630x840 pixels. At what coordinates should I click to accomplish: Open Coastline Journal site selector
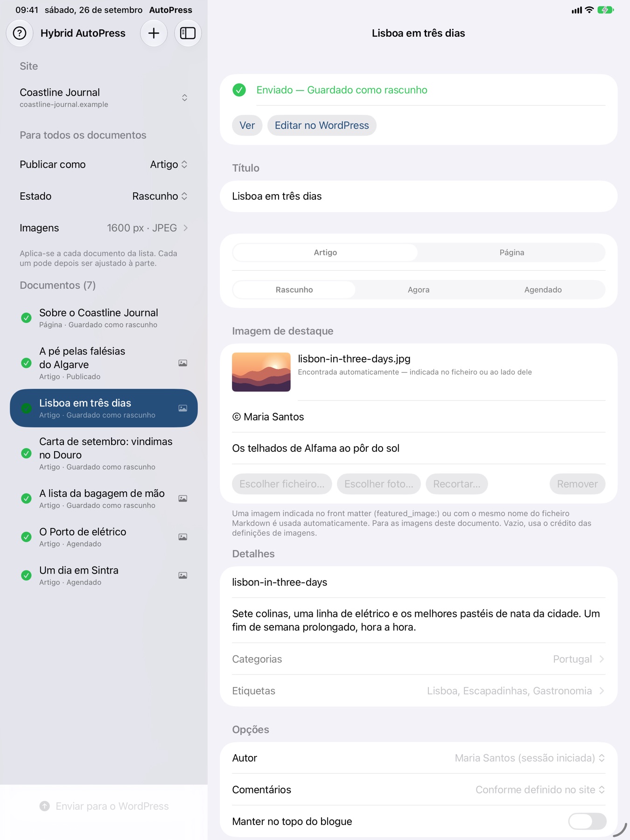[104, 98]
